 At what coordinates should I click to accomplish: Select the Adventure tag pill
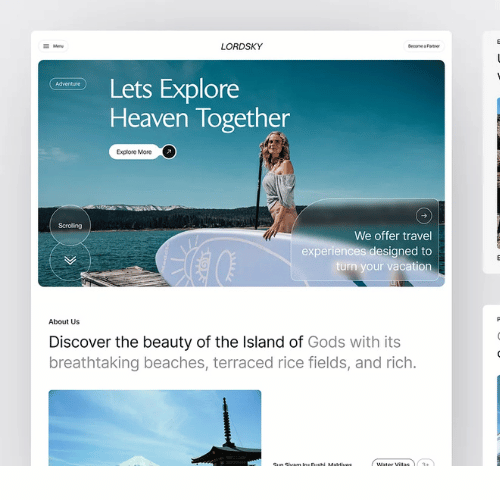click(68, 84)
